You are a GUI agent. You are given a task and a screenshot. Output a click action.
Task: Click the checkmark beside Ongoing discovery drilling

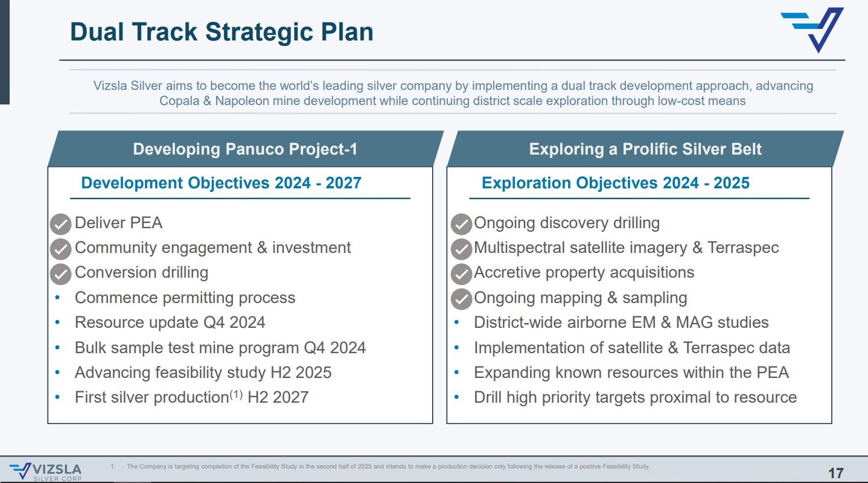[461, 224]
